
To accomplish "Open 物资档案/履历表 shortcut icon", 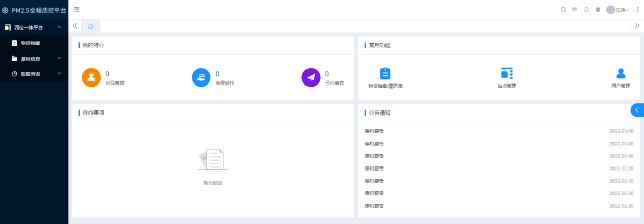I will 385,73.
